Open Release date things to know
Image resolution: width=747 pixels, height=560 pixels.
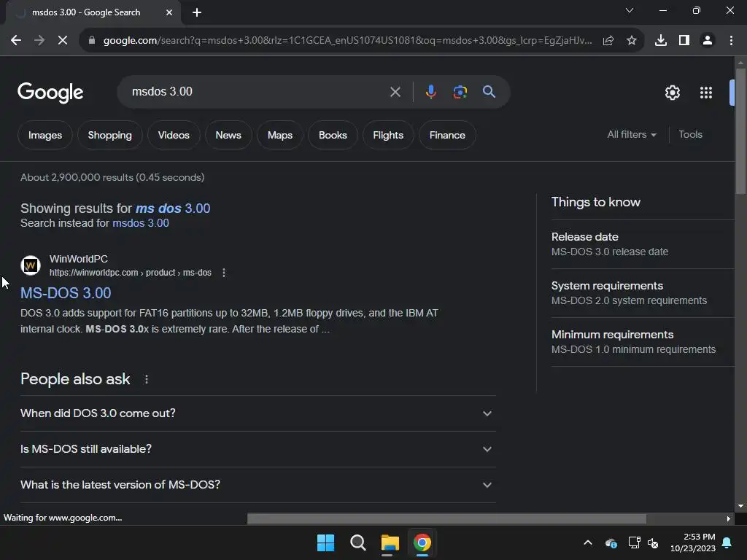click(x=643, y=244)
